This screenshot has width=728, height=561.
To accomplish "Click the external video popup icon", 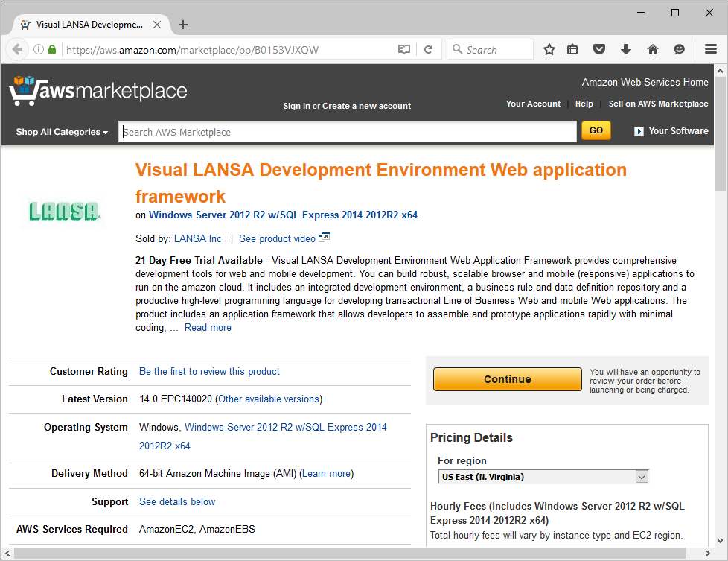I will click(324, 238).
